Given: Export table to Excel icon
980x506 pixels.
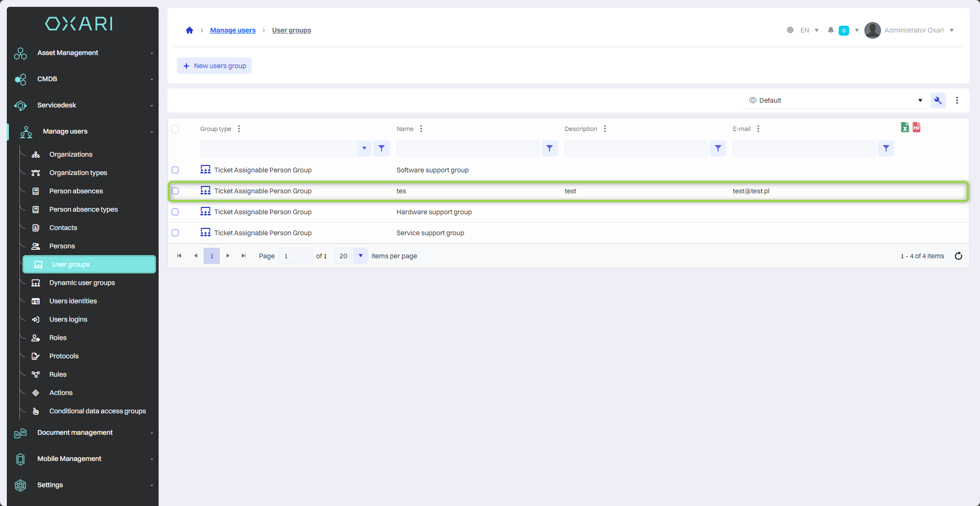Looking at the screenshot, I should pyautogui.click(x=905, y=127).
